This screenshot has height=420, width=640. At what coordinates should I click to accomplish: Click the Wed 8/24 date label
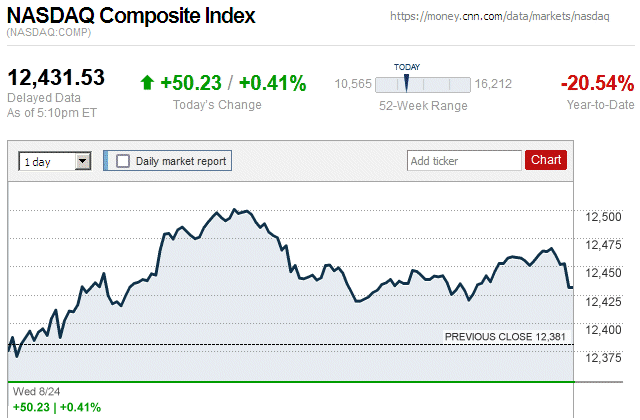(33, 392)
